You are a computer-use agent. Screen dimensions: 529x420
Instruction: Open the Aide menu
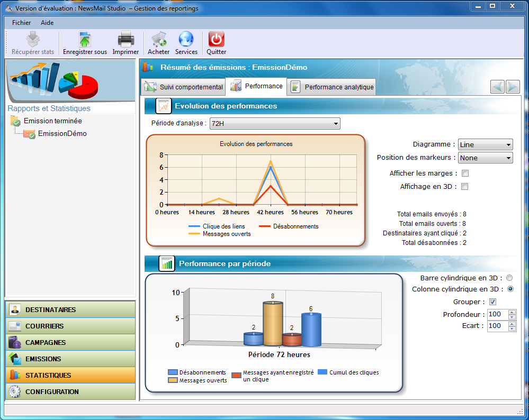tap(47, 23)
